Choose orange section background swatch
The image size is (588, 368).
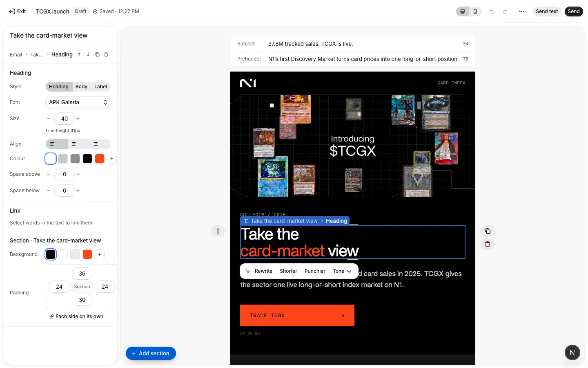[87, 254]
